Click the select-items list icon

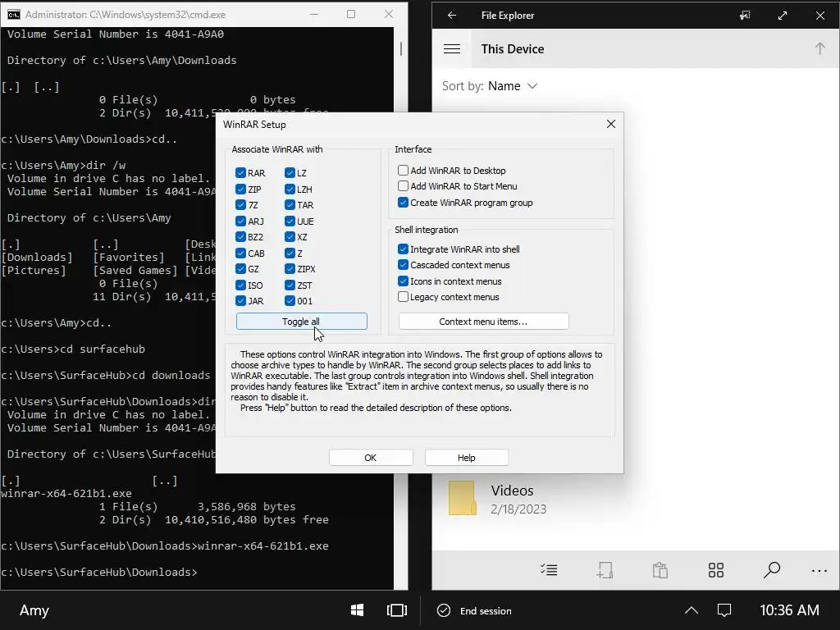tap(549, 570)
